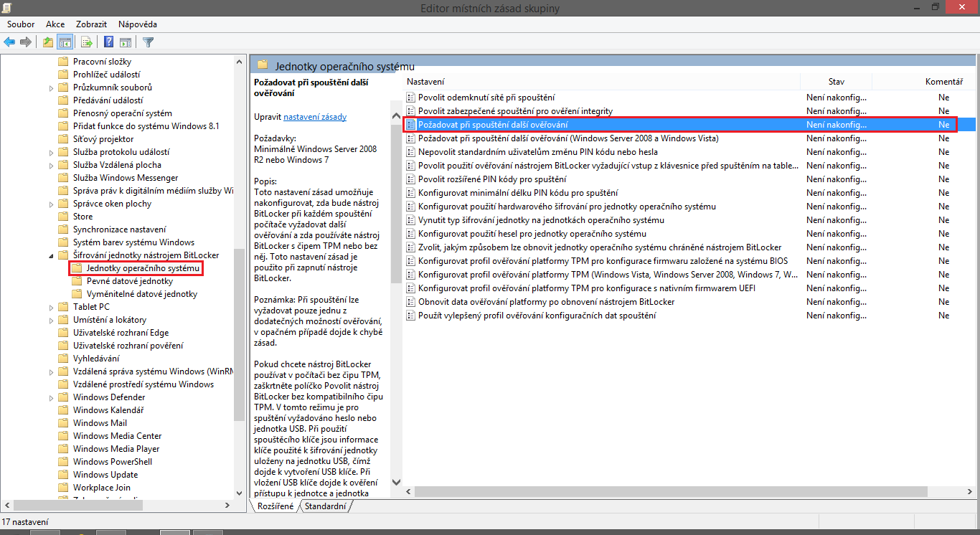
Task: Open Help using the question mark icon
Action: click(108, 42)
